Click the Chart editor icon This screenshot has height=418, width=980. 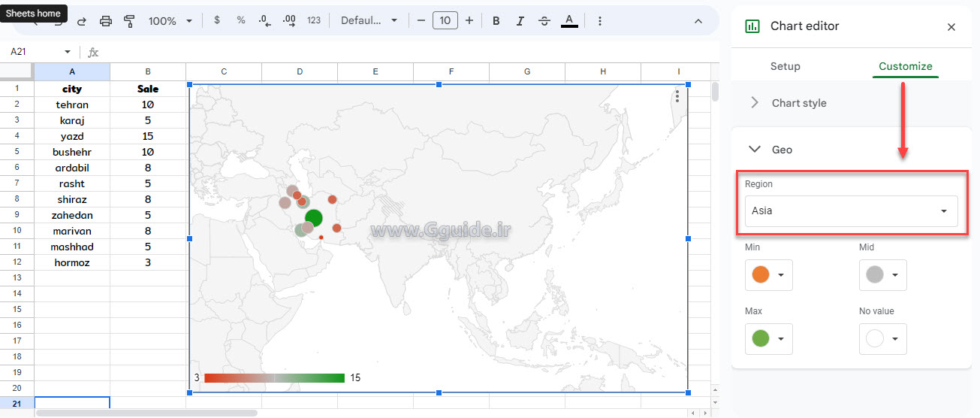click(x=752, y=26)
